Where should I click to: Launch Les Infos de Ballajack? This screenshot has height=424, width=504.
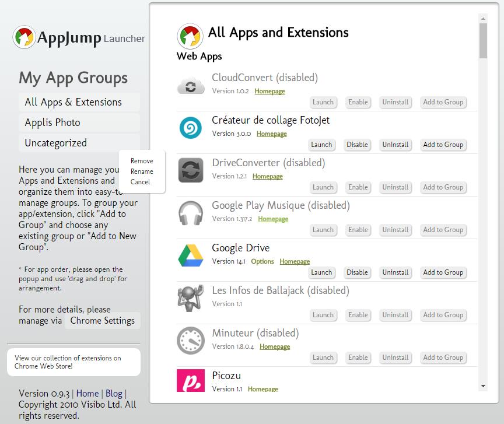323,315
